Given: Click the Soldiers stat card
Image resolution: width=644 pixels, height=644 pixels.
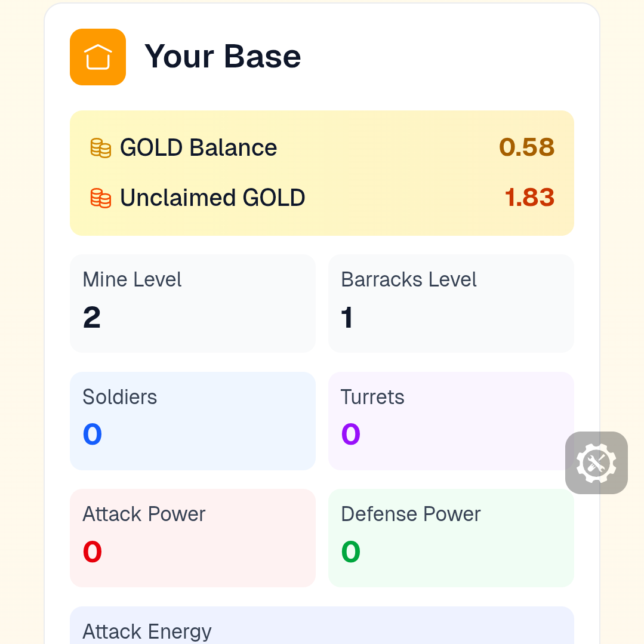Looking at the screenshot, I should (192, 421).
